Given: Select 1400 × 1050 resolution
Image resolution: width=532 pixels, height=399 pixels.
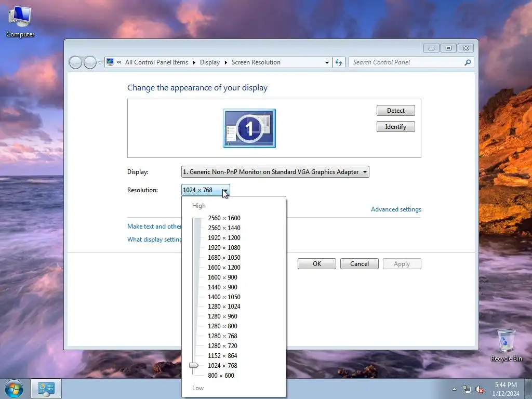Looking at the screenshot, I should coord(224,297).
